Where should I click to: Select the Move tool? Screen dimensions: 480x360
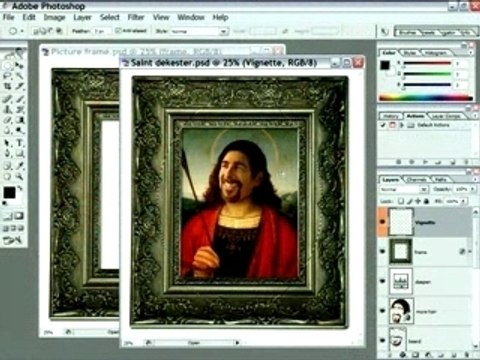pyautogui.click(x=19, y=65)
